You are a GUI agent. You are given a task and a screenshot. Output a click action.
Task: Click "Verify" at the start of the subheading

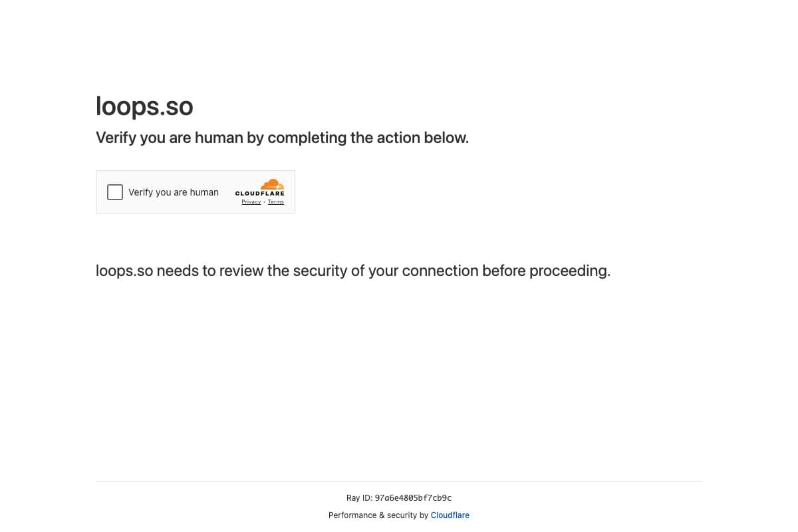pyautogui.click(x=116, y=138)
